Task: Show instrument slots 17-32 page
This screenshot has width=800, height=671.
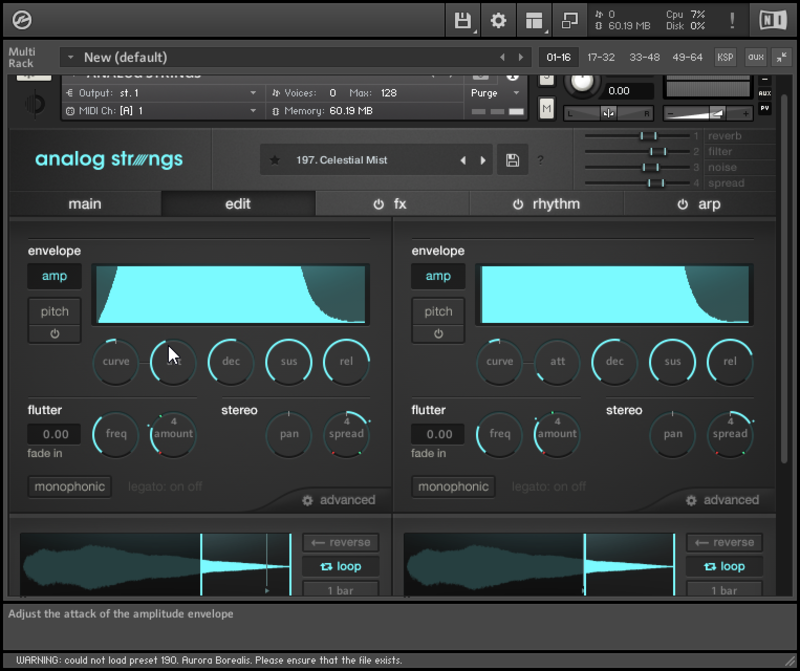Action: point(601,57)
